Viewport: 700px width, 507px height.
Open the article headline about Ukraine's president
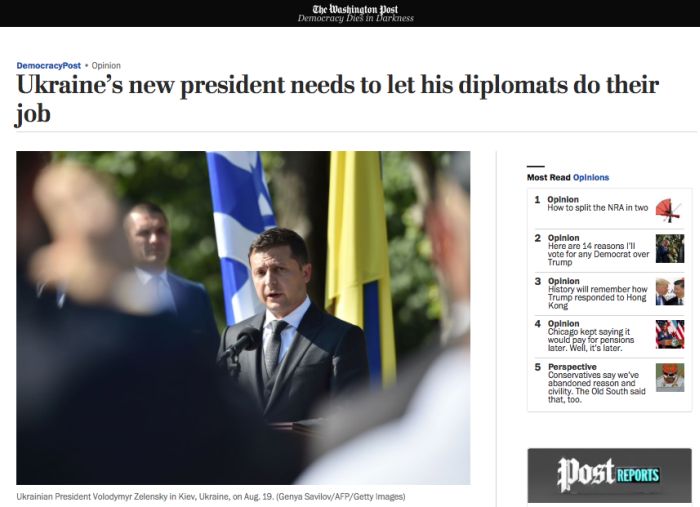338,99
